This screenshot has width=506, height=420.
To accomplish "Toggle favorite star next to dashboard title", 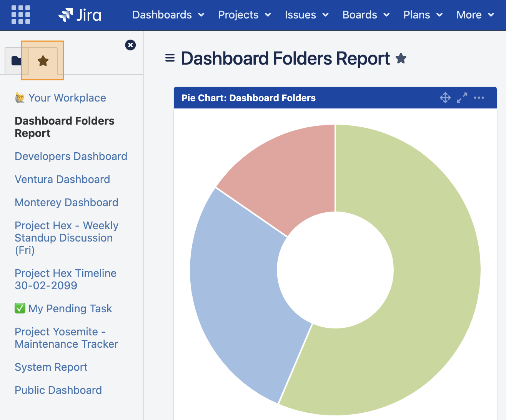I will (x=401, y=58).
